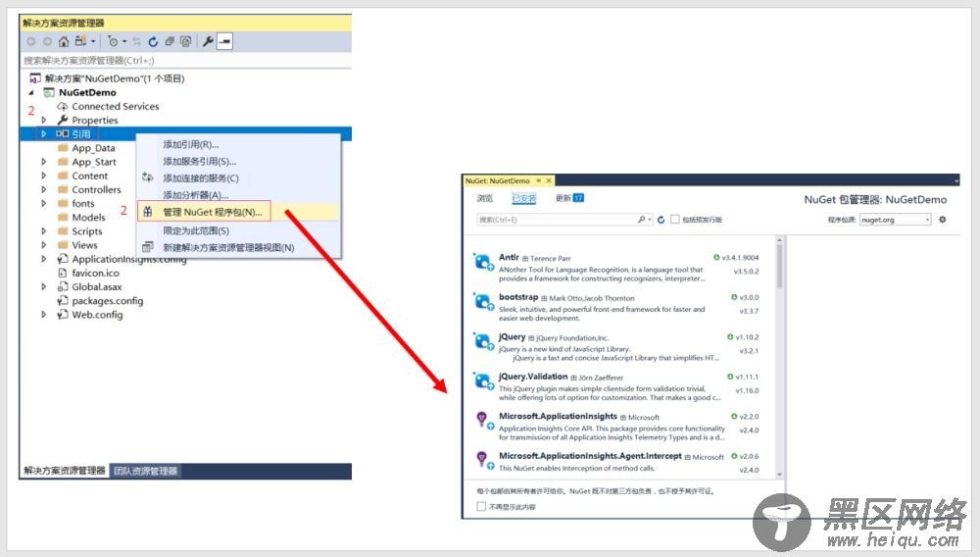The height and width of the screenshot is (557, 980).
Task: Open the package source nuget.org dropdown
Action: [895, 220]
